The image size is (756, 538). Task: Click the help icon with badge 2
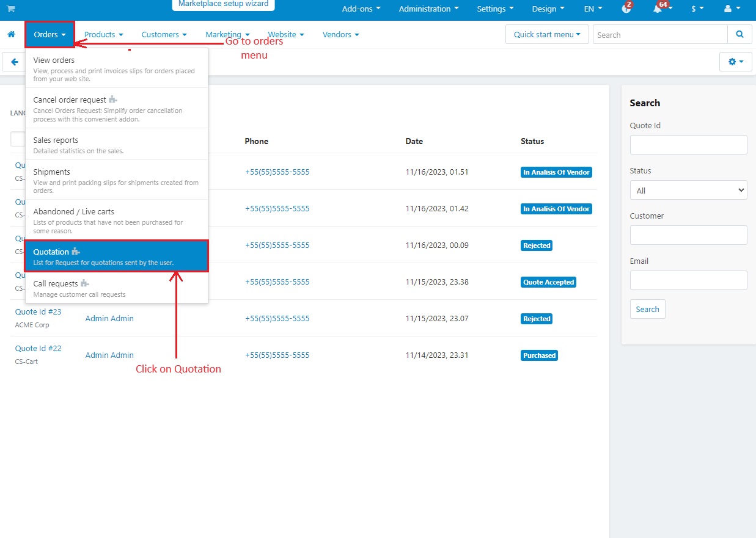(x=626, y=9)
